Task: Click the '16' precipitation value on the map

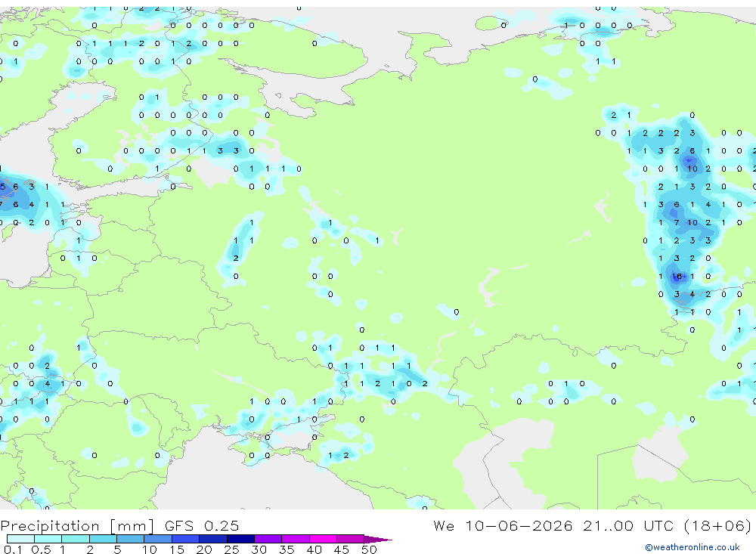Action: pyautogui.click(x=677, y=277)
